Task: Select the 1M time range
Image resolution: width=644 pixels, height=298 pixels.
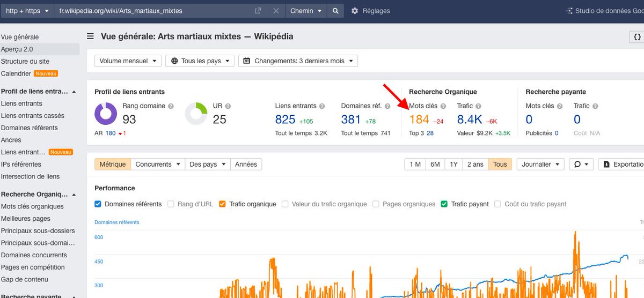Action: (x=415, y=165)
